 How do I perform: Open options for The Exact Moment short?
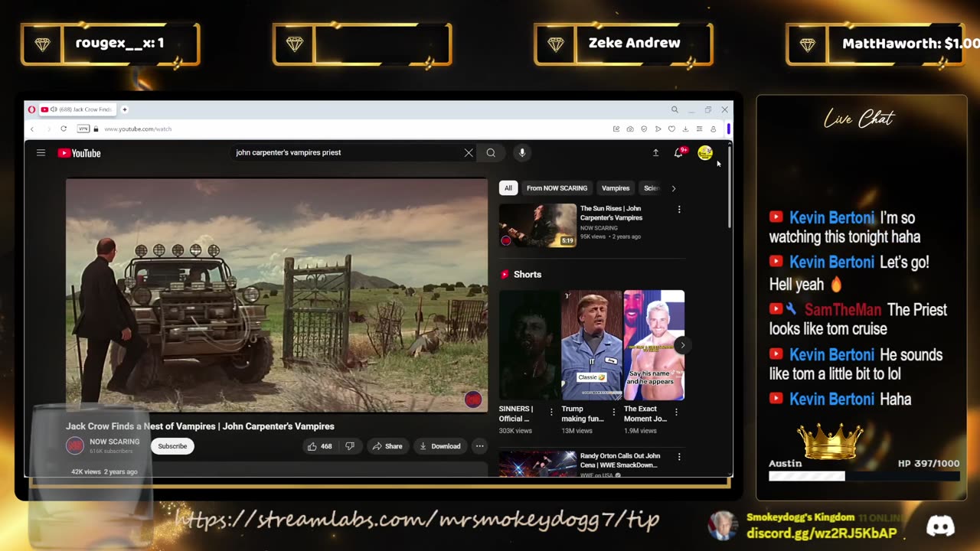click(676, 412)
